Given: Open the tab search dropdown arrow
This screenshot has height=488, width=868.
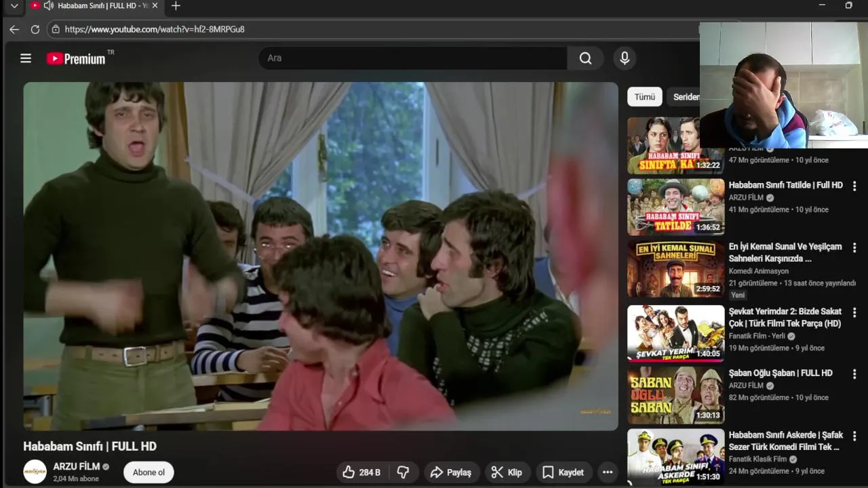Looking at the screenshot, I should coord(14,5).
